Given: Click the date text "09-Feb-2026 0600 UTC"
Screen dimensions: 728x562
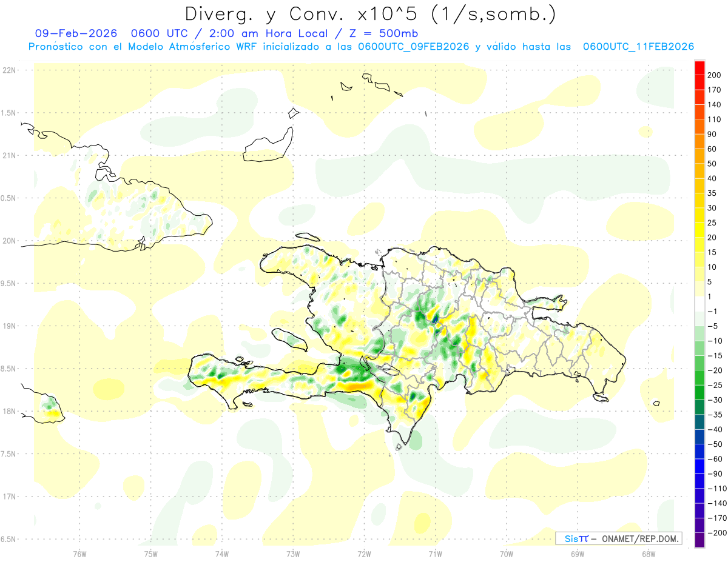Looking at the screenshot, I should tap(112, 33).
